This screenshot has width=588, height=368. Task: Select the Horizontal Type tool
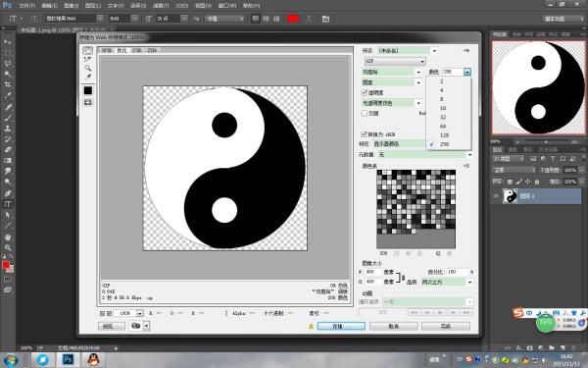pyautogui.click(x=8, y=204)
